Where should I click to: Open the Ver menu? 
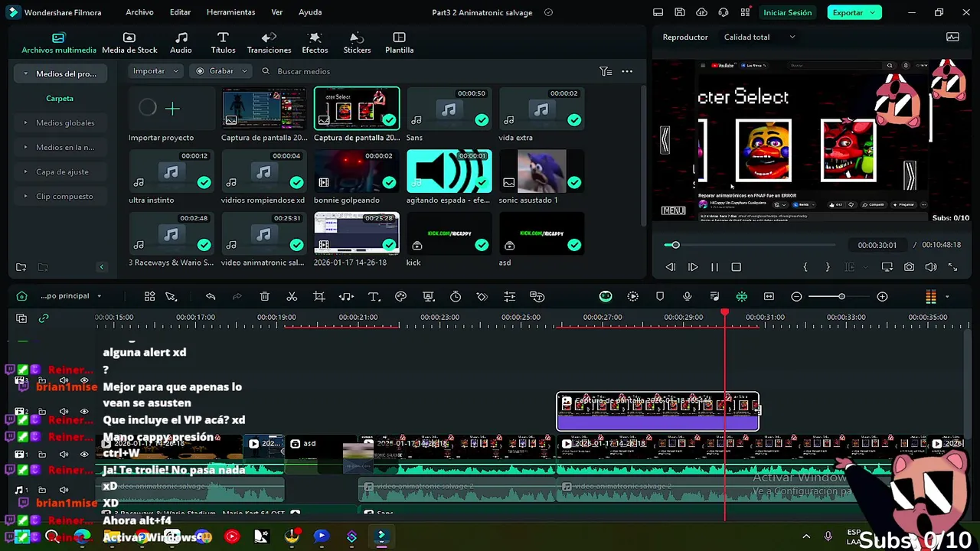[276, 12]
